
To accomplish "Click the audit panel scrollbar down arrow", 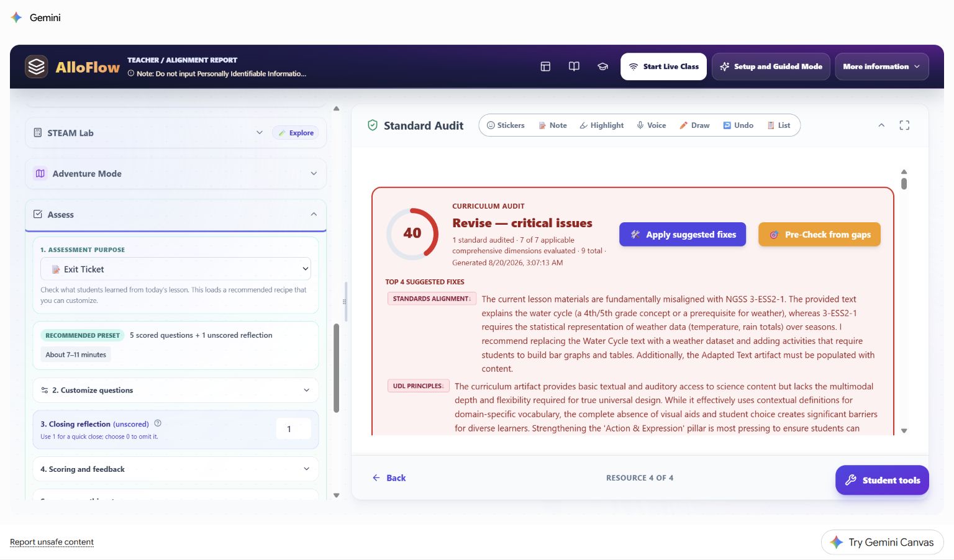I will pos(904,431).
